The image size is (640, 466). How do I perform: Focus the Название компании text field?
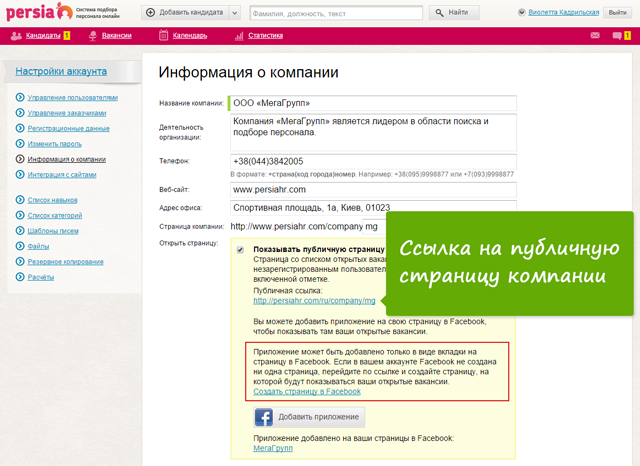372,103
